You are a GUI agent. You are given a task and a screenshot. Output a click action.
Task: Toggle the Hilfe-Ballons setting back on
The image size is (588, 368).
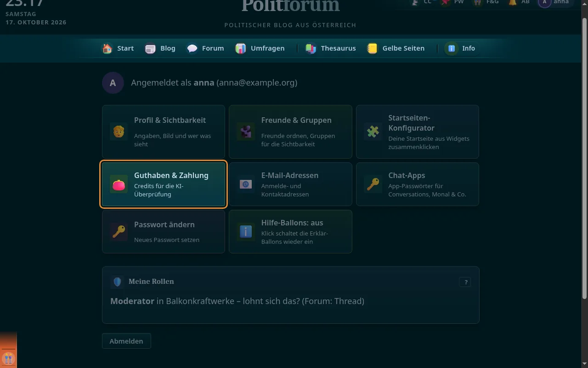pos(290,232)
